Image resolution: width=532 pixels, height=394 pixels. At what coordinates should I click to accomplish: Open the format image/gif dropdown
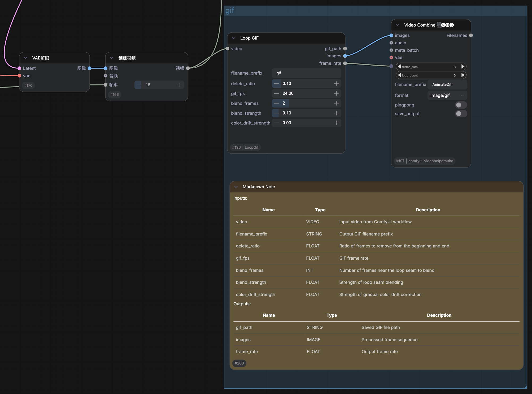coord(447,95)
